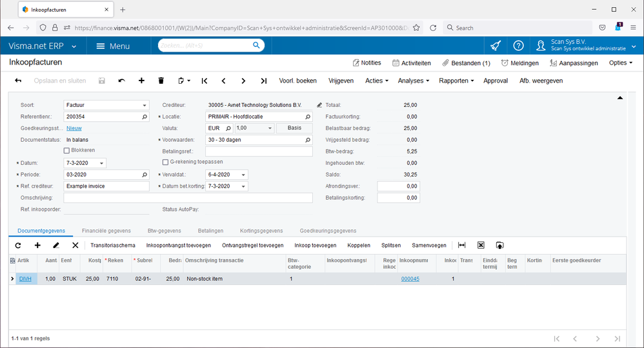Open the Soort Factuur dropdown

[x=144, y=106]
